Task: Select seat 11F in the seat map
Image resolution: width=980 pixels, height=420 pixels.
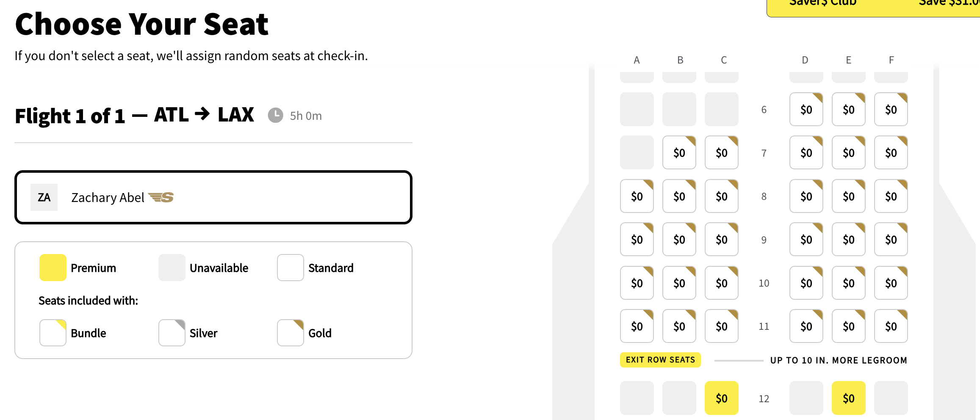Action: coord(891,326)
